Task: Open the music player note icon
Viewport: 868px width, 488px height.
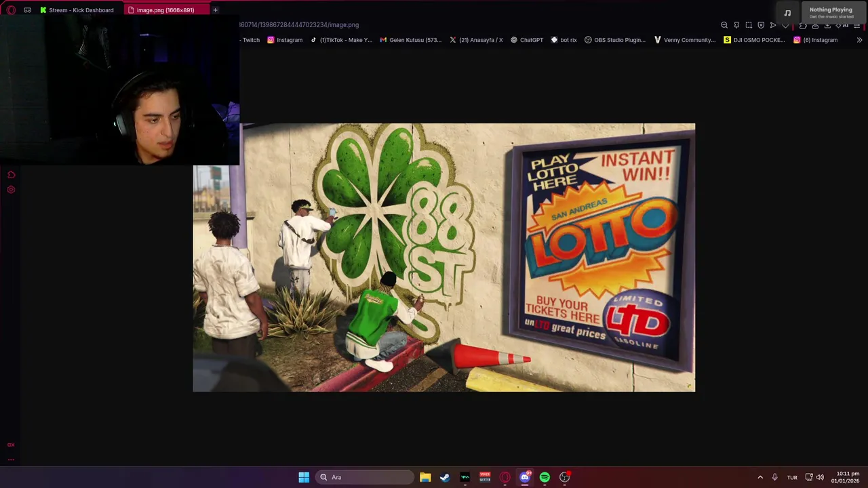Action: click(x=787, y=12)
